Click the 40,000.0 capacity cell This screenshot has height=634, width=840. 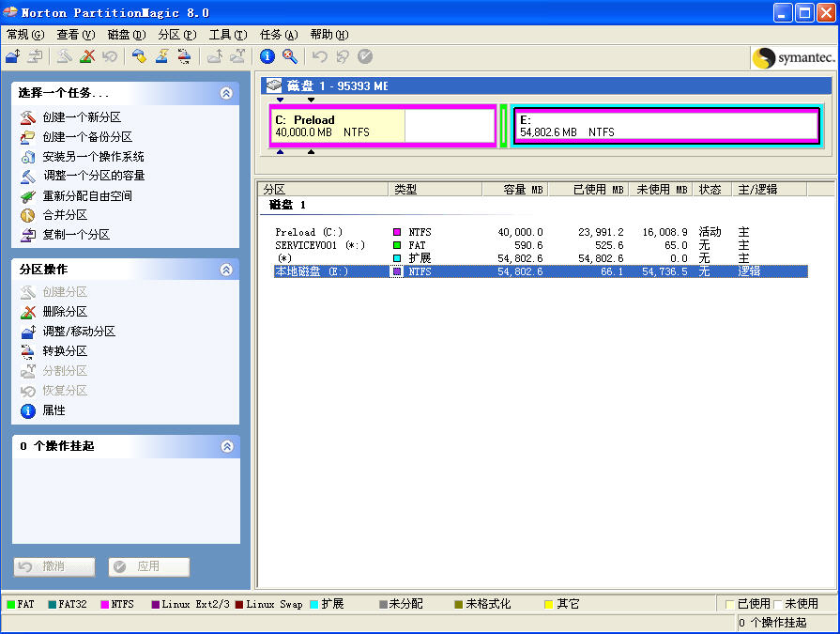tap(520, 232)
